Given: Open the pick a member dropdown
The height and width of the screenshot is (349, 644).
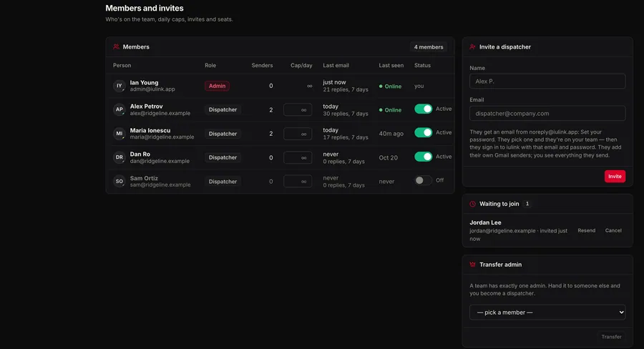Looking at the screenshot, I should [547, 313].
